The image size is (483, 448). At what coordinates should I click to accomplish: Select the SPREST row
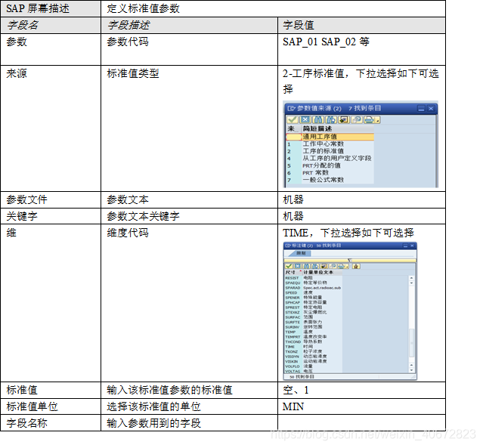[313, 307]
